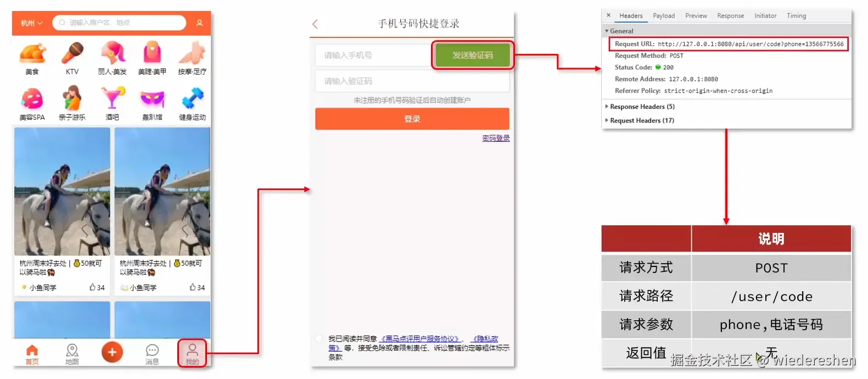
Task: Focus the 请输入验证码 code input field
Action: (412, 81)
